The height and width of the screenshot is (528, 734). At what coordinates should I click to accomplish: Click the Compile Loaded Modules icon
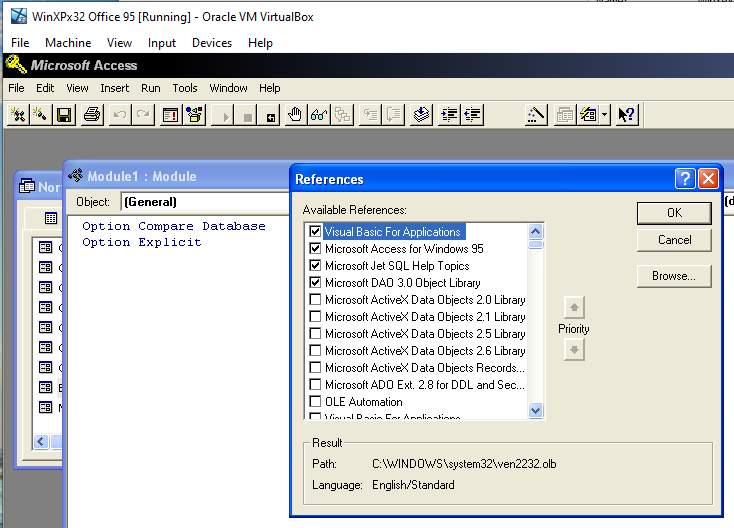[421, 115]
